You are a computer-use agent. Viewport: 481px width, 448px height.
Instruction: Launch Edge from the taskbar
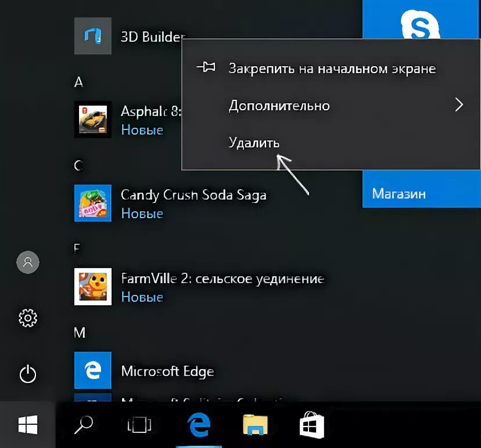199,425
